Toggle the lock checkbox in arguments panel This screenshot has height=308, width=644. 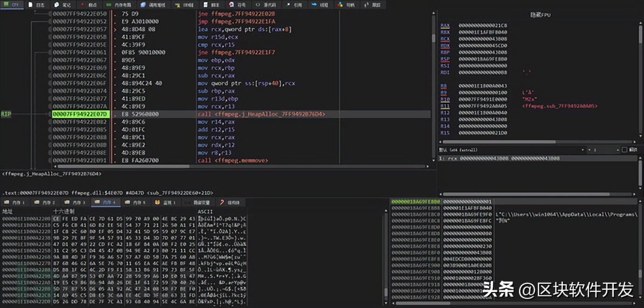624,150
